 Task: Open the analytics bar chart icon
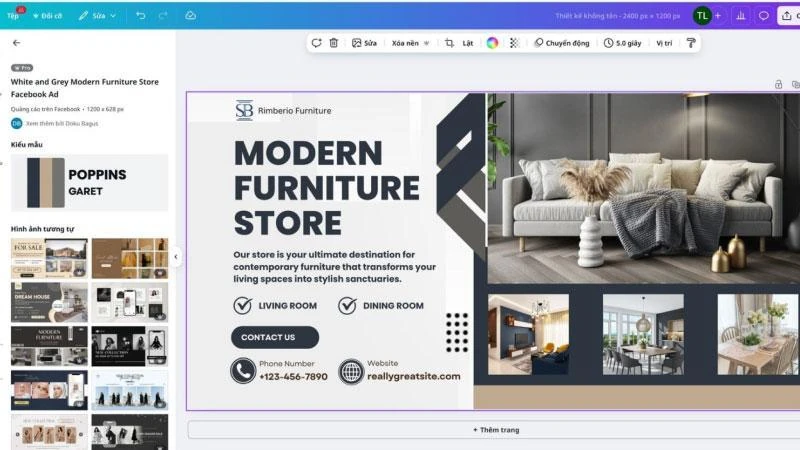[741, 16]
